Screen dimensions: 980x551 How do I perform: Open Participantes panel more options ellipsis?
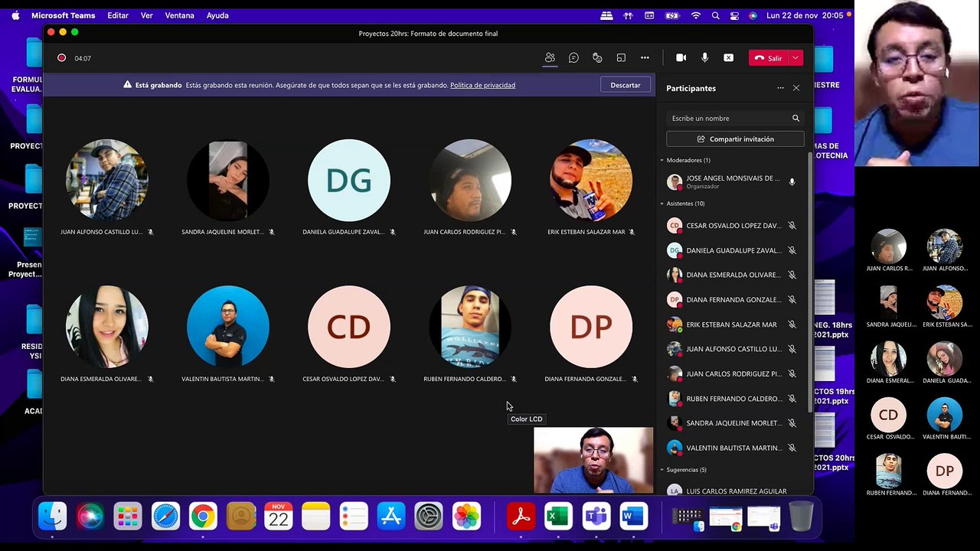pyautogui.click(x=780, y=88)
